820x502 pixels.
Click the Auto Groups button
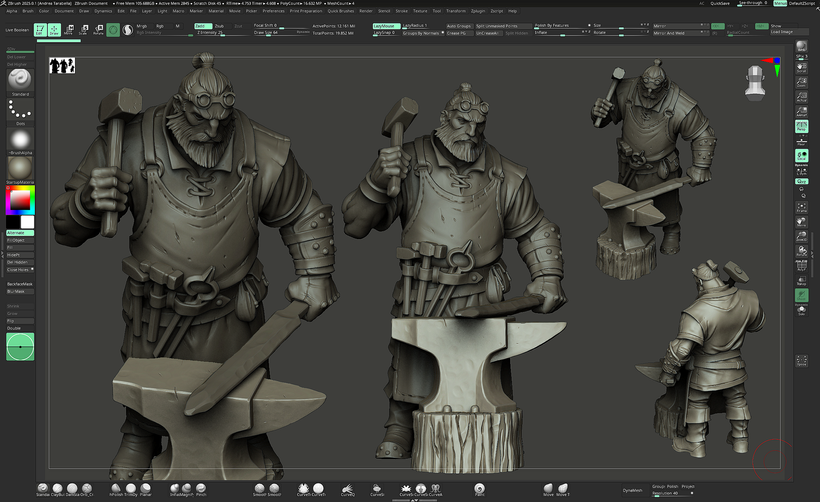point(459,25)
